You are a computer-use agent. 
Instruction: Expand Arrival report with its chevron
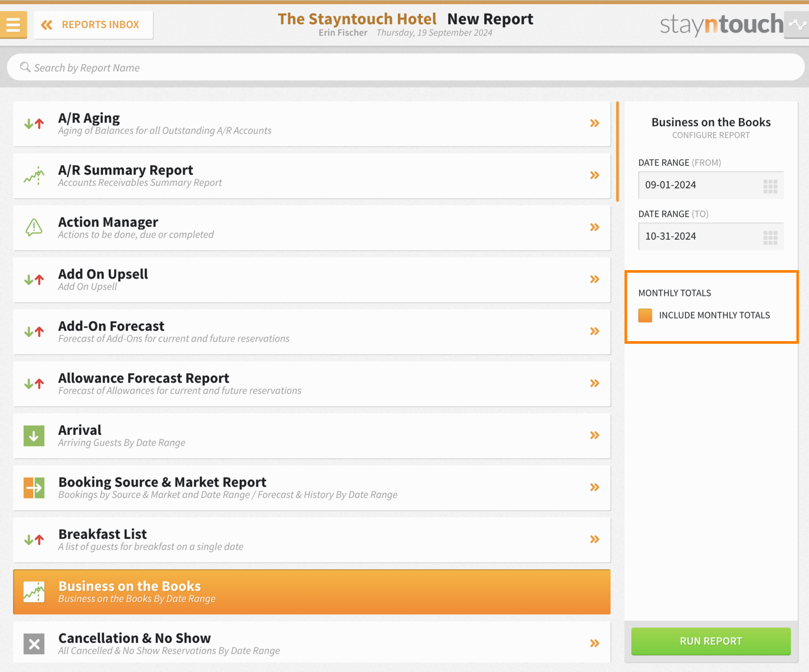(x=594, y=435)
